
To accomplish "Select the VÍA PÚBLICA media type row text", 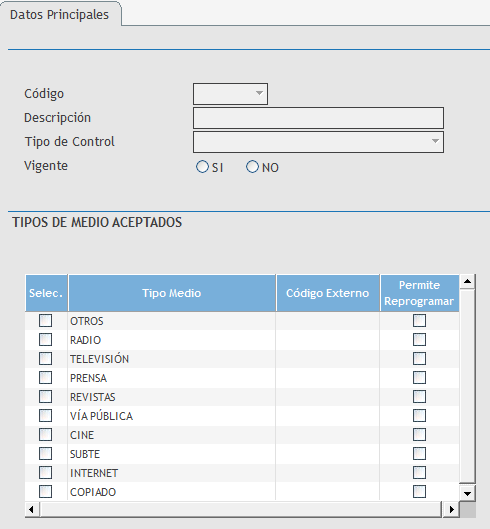I will (x=101, y=415).
